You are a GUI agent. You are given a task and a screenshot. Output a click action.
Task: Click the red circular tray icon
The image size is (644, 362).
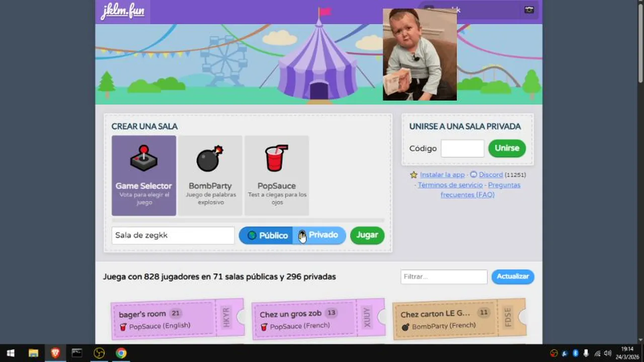pyautogui.click(x=554, y=353)
